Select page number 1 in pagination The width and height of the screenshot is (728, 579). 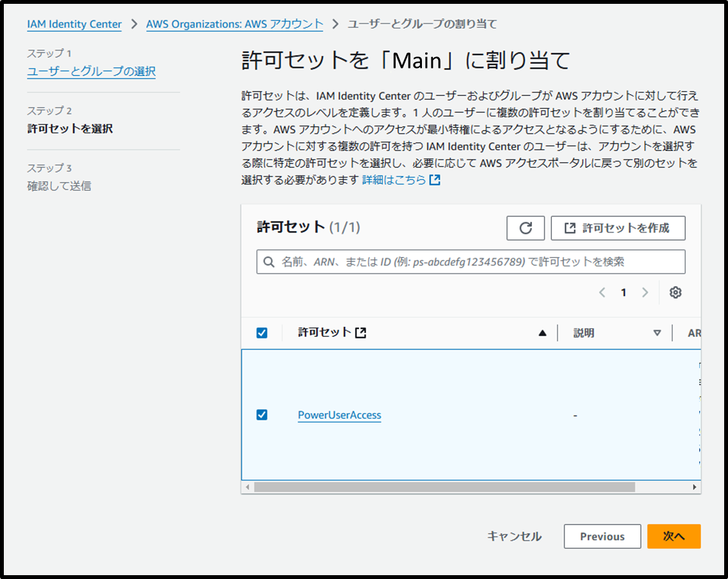tap(624, 293)
